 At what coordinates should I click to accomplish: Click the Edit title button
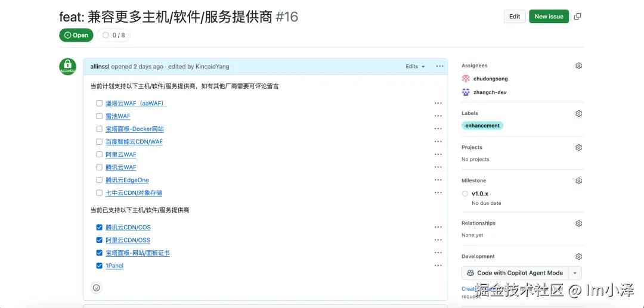pos(515,17)
